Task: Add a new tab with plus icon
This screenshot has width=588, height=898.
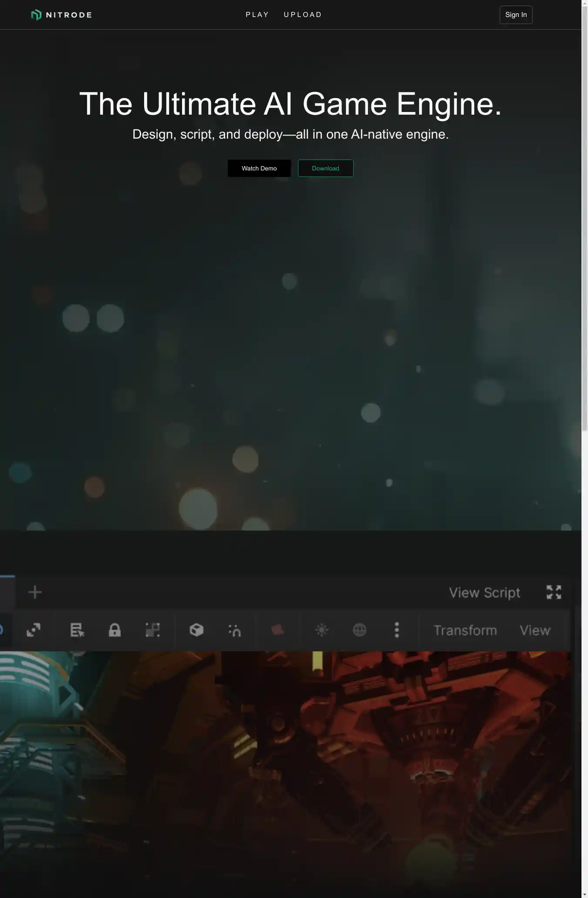Action: click(x=35, y=592)
